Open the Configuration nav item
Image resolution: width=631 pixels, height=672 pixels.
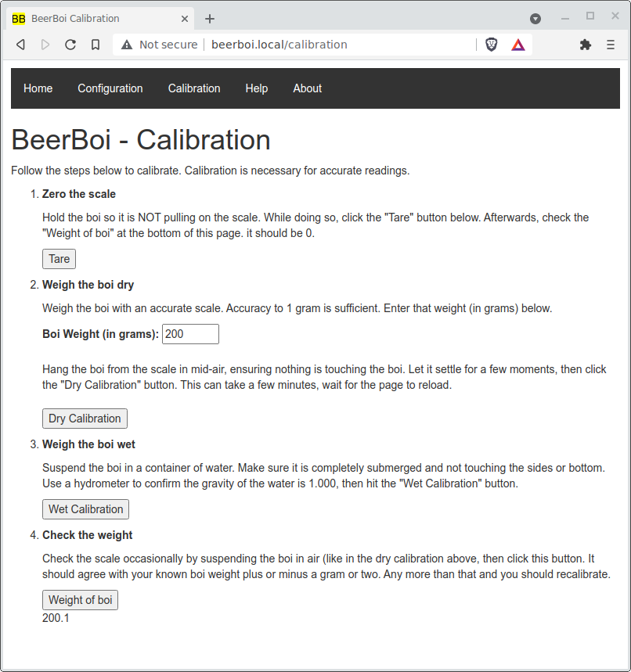pos(110,88)
